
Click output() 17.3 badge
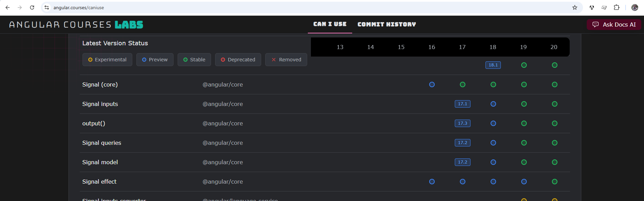463,123
